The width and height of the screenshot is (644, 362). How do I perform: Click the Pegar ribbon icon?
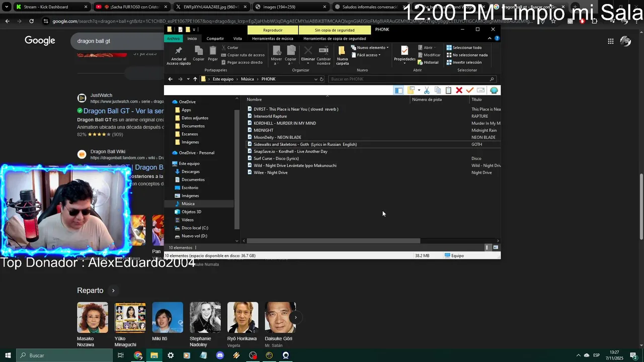pos(213,51)
